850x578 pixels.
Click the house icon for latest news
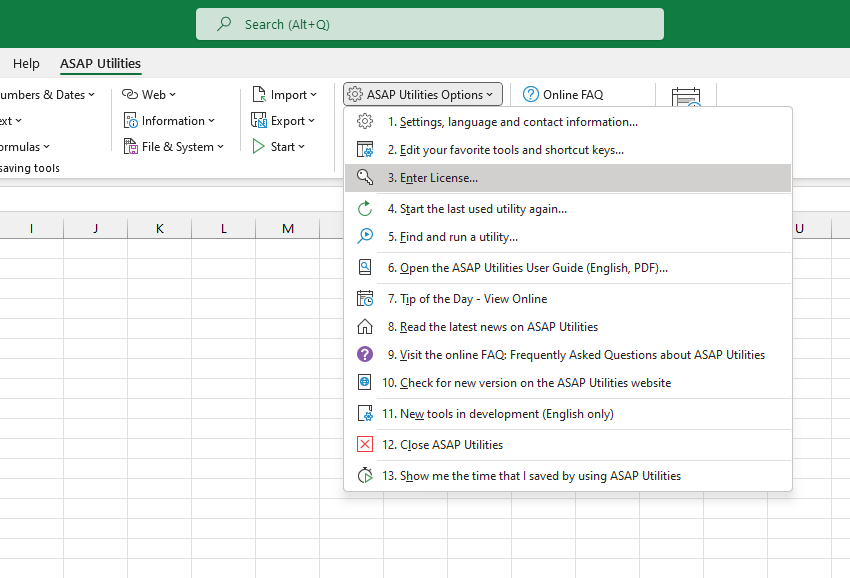(x=365, y=326)
